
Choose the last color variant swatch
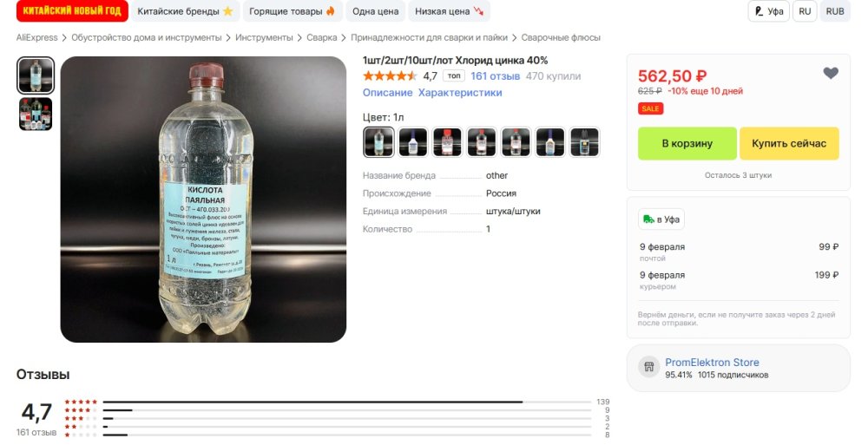click(x=584, y=142)
